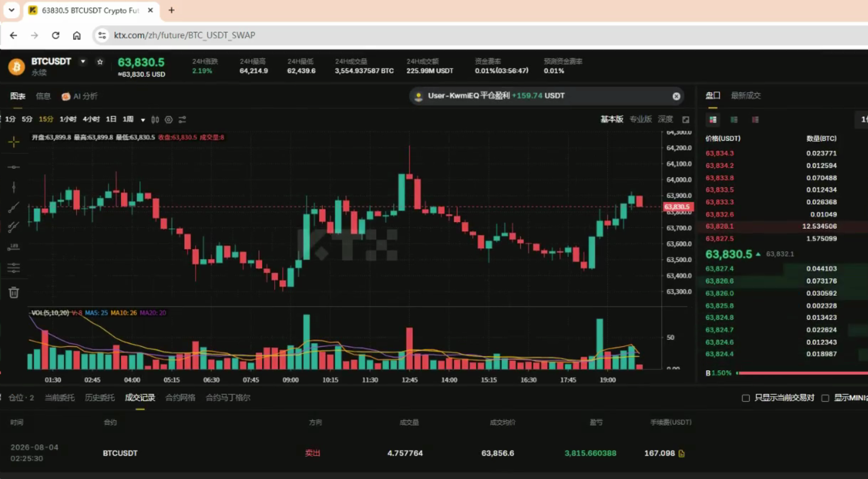Open candlestick chart type selector
The height and width of the screenshot is (479, 868).
click(x=155, y=120)
